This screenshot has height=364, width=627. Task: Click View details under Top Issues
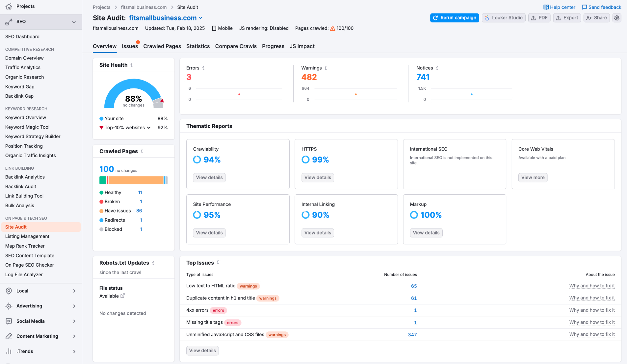point(202,351)
